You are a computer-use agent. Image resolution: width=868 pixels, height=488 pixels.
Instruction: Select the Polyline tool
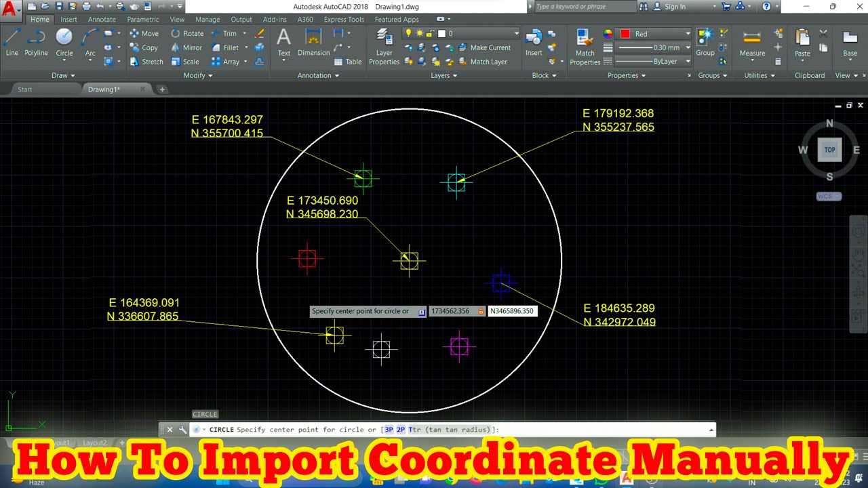click(36, 42)
